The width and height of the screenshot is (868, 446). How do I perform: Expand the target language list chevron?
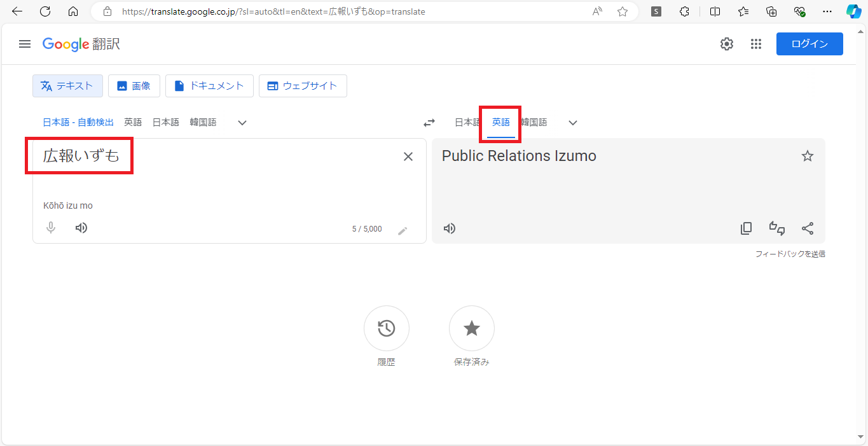[573, 123]
